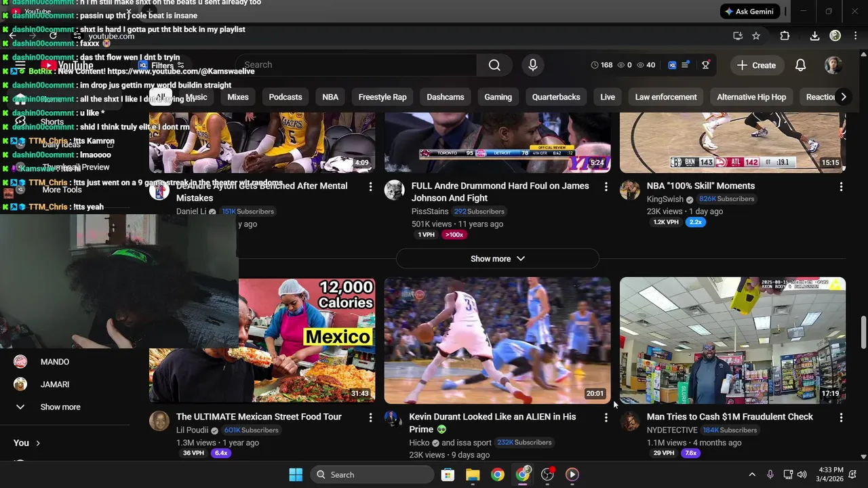Open options for DeAndre Ayton video
The image size is (868, 488).
370,186
